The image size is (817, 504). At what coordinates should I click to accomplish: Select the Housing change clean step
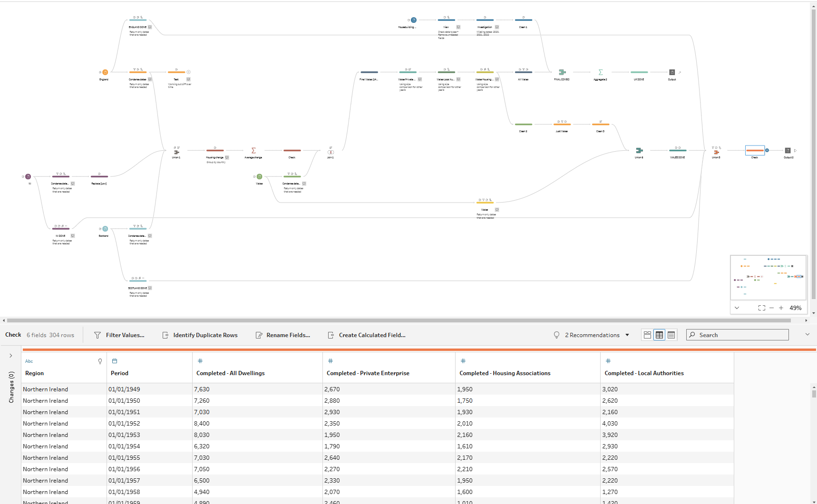pyautogui.click(x=215, y=151)
